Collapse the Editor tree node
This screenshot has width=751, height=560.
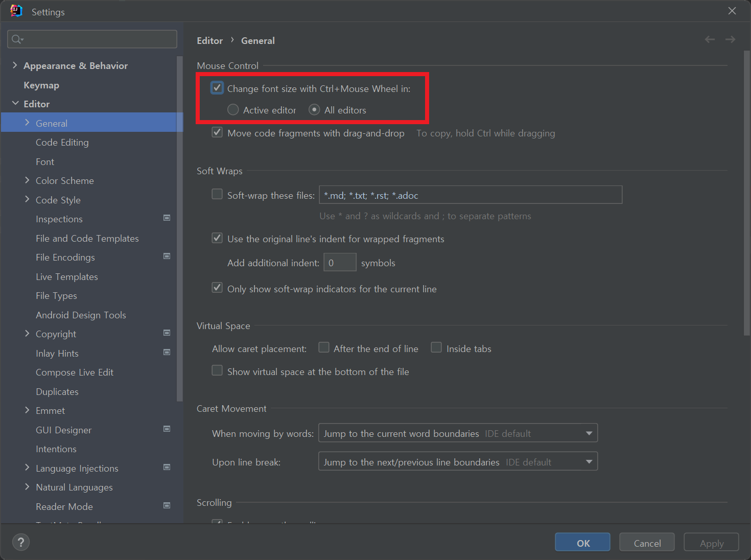click(15, 103)
